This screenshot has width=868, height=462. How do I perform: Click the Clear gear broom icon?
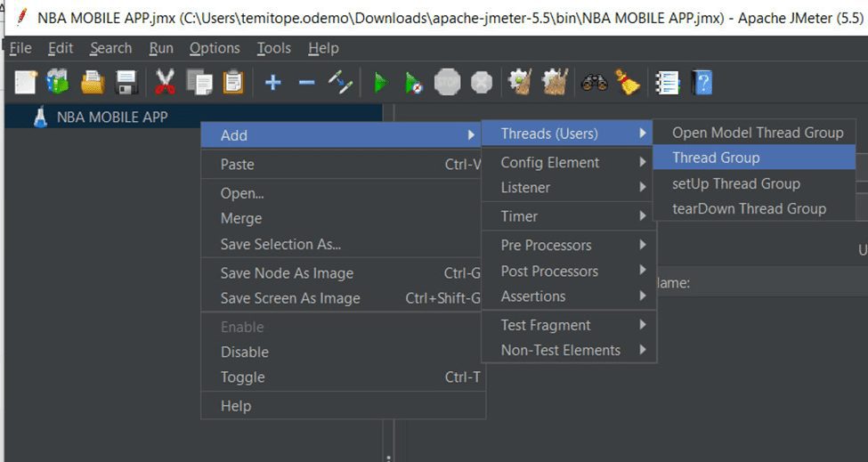point(520,83)
